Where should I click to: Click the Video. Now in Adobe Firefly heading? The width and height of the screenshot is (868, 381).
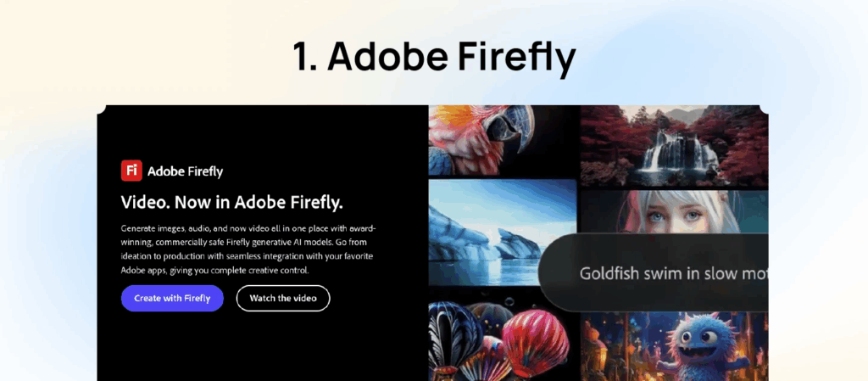(x=232, y=203)
